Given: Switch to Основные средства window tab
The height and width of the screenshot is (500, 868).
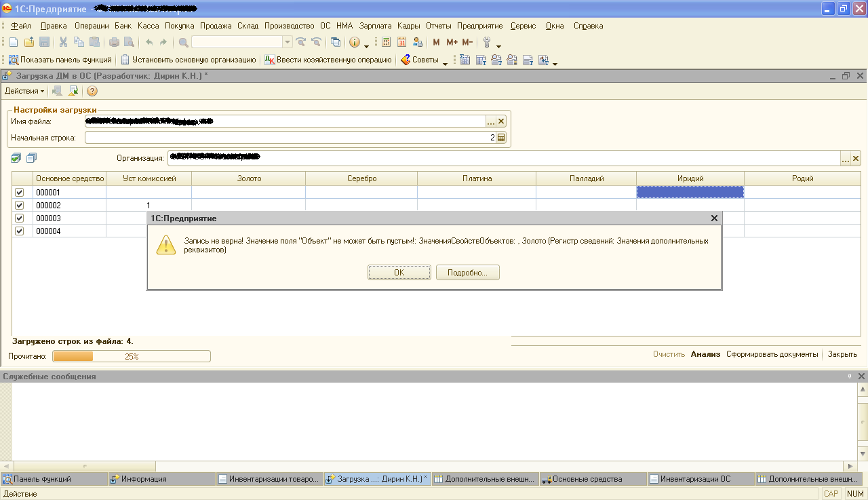Looking at the screenshot, I should [592, 479].
